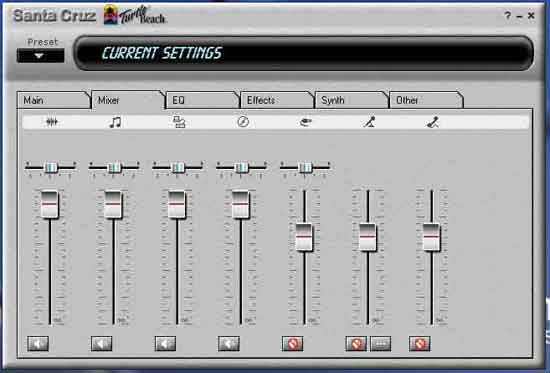Click the Other tab
The width and height of the screenshot is (550, 373).
coord(425,100)
